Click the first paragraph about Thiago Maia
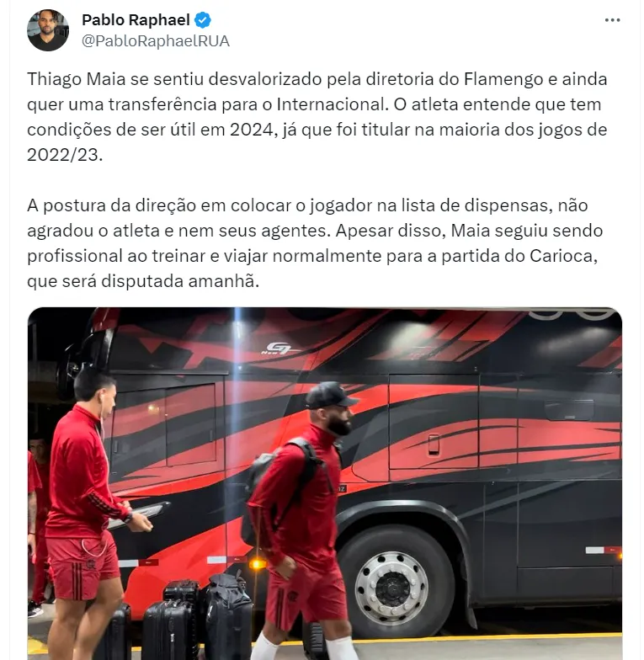The width and height of the screenshot is (644, 660). (317, 117)
